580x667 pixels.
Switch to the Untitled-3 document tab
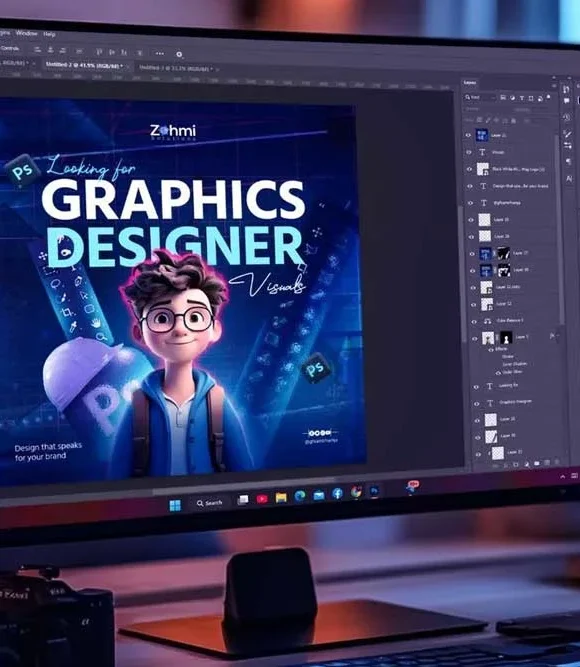[178, 68]
